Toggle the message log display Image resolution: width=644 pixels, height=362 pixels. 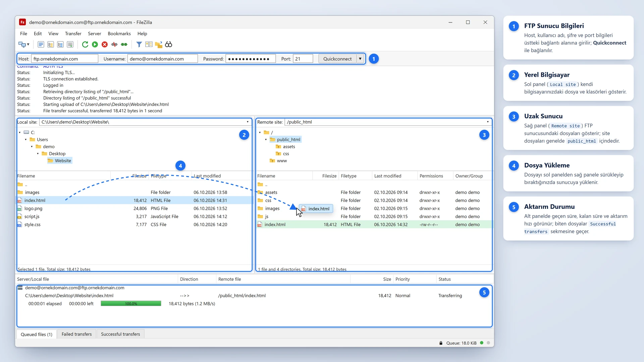pos(41,44)
